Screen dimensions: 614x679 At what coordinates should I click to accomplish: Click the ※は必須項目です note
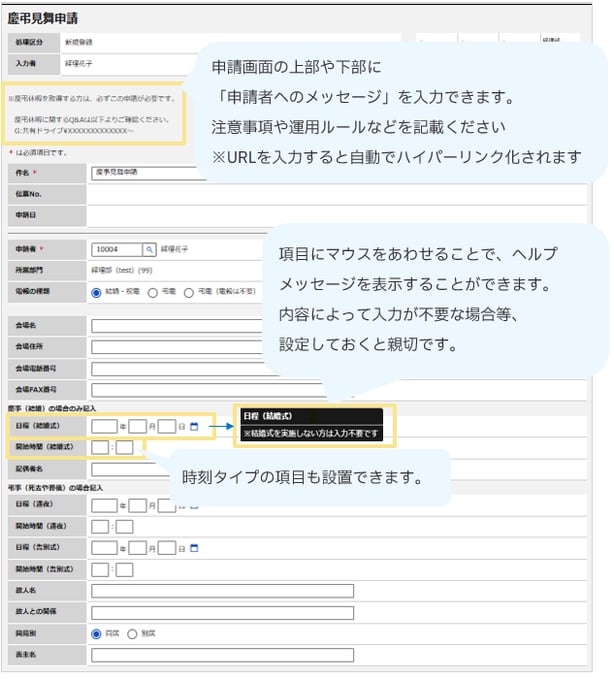coord(38,153)
